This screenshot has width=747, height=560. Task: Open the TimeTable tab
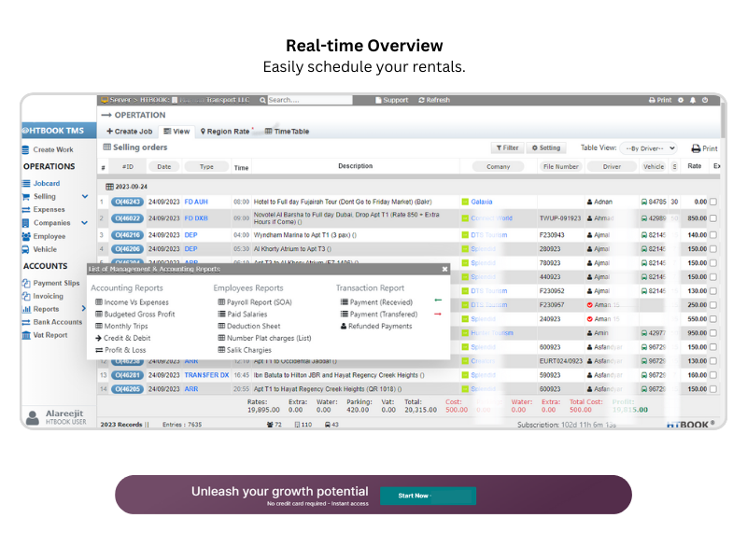(x=287, y=132)
